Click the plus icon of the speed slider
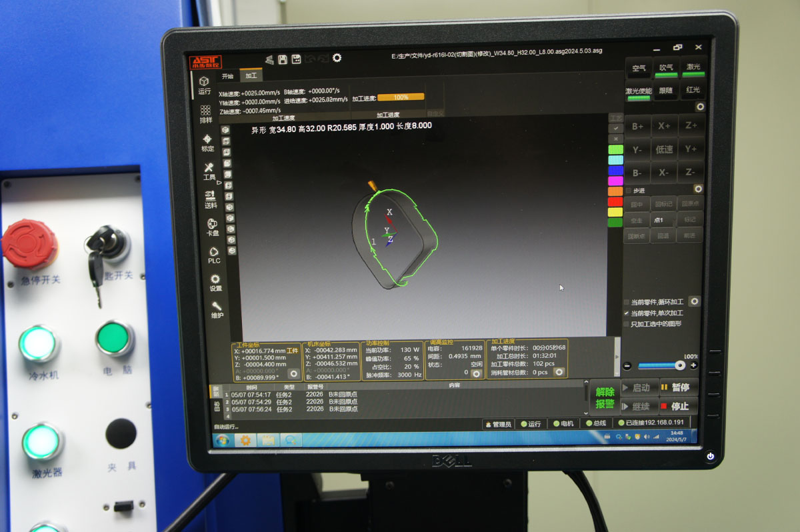Viewport: 800px width, 532px height. (x=693, y=365)
